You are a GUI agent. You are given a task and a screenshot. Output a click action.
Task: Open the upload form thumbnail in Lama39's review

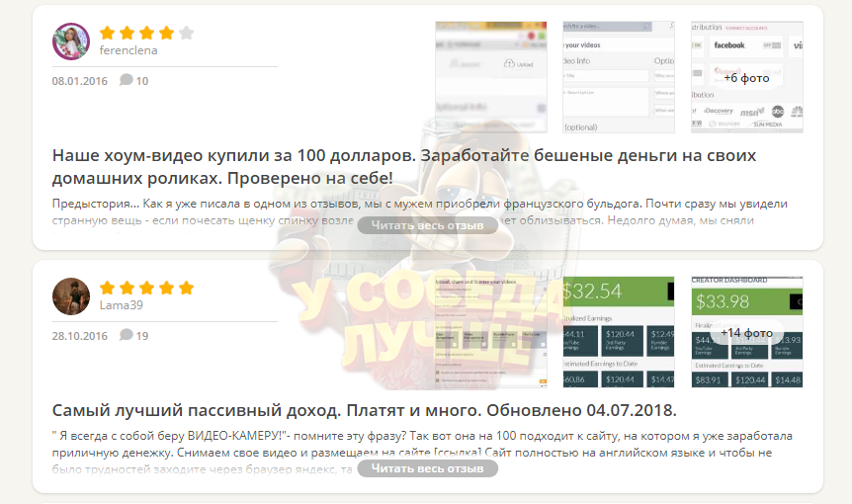coord(490,332)
